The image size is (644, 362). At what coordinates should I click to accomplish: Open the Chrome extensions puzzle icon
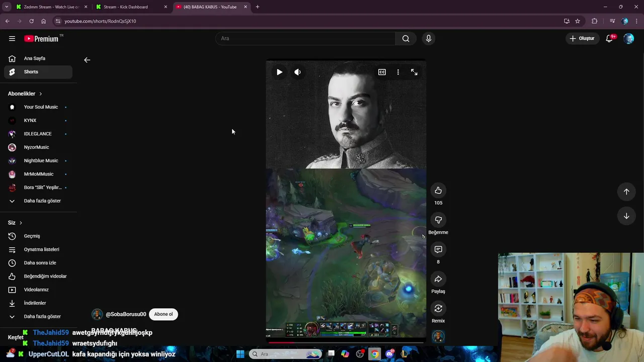(594, 21)
